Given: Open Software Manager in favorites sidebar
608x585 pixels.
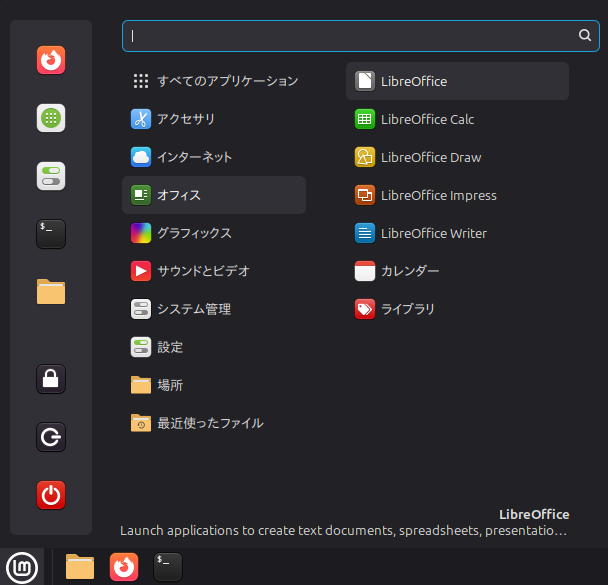Looking at the screenshot, I should click(x=51, y=118).
